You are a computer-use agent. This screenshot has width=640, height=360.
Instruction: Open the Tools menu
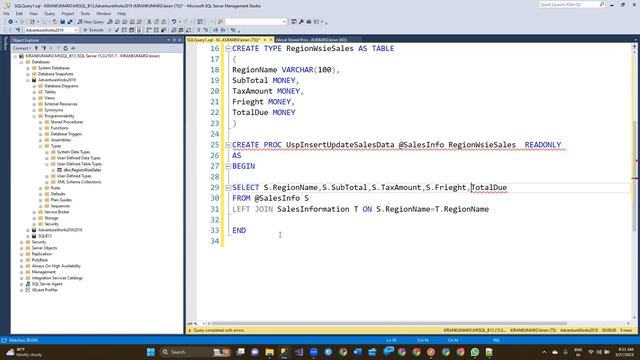point(85,13)
